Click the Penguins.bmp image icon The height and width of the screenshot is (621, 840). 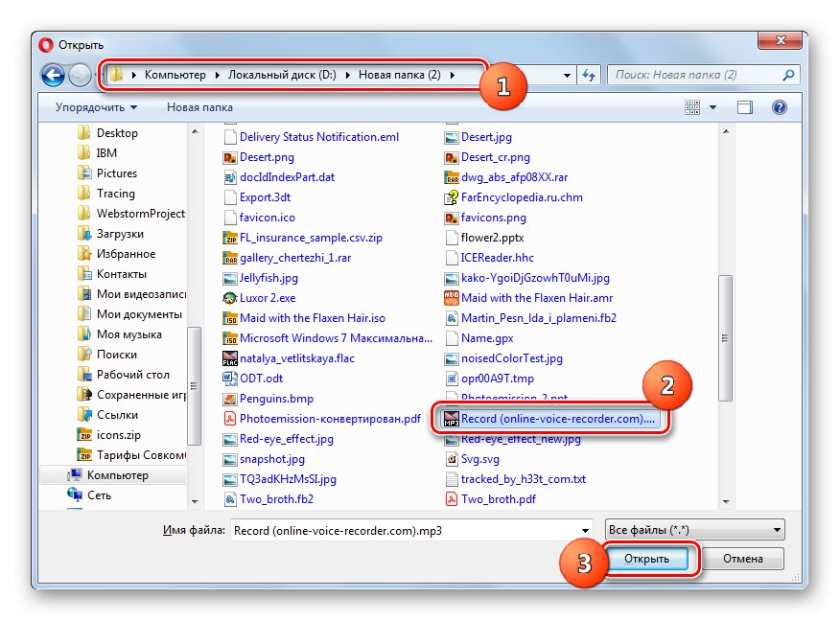(230, 399)
